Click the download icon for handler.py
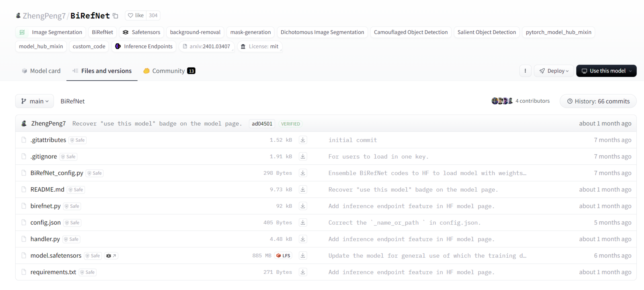The height and width of the screenshot is (290, 644). click(303, 239)
